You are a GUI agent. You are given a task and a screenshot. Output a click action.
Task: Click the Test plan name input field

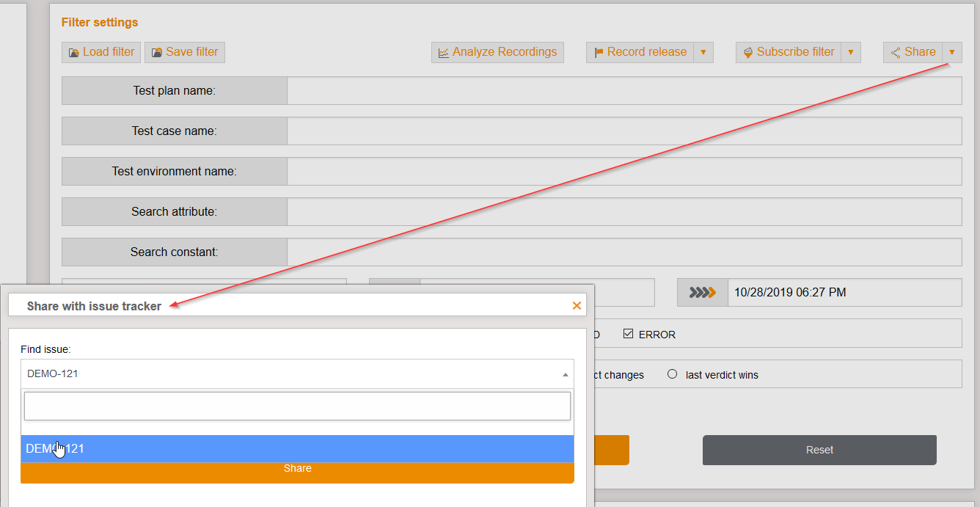coord(624,91)
